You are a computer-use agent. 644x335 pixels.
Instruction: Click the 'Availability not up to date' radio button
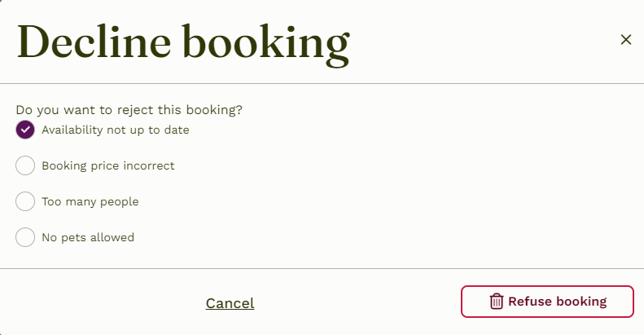[x=25, y=130]
